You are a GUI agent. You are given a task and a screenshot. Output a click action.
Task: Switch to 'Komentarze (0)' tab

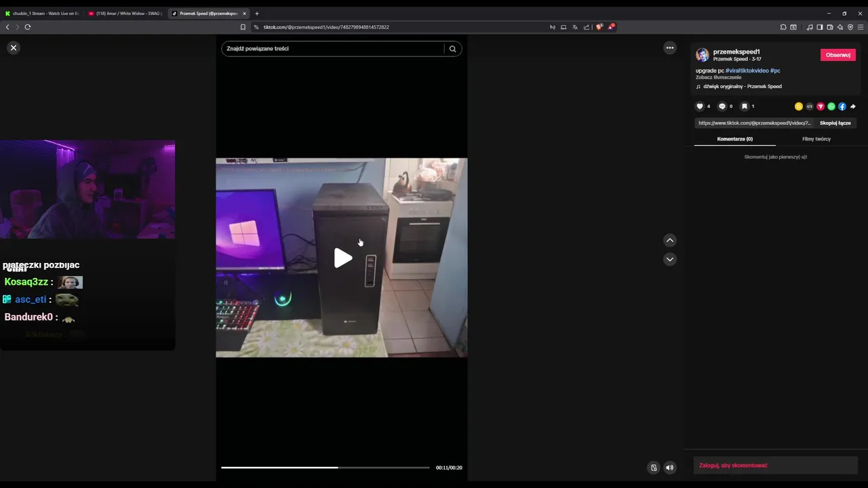point(735,139)
